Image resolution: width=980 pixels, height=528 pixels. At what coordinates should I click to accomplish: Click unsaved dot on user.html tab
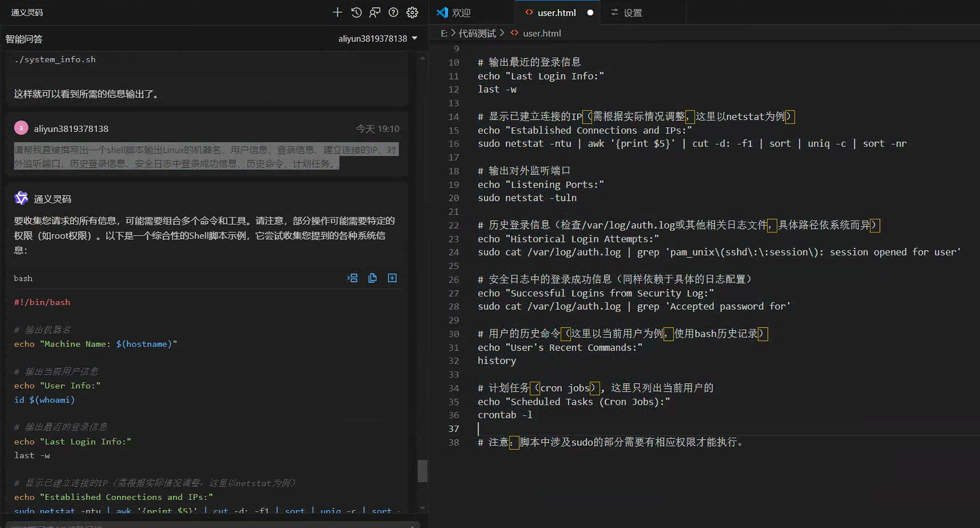coord(590,13)
